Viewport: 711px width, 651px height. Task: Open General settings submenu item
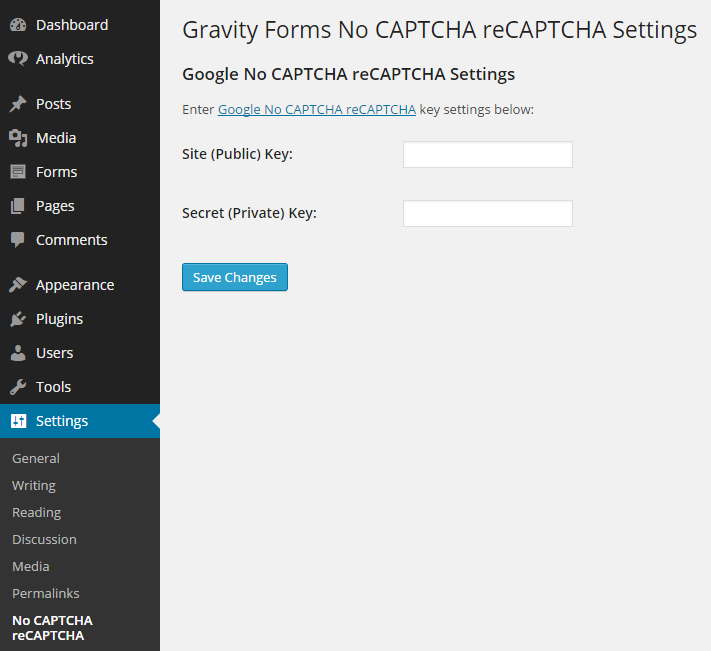(36, 458)
